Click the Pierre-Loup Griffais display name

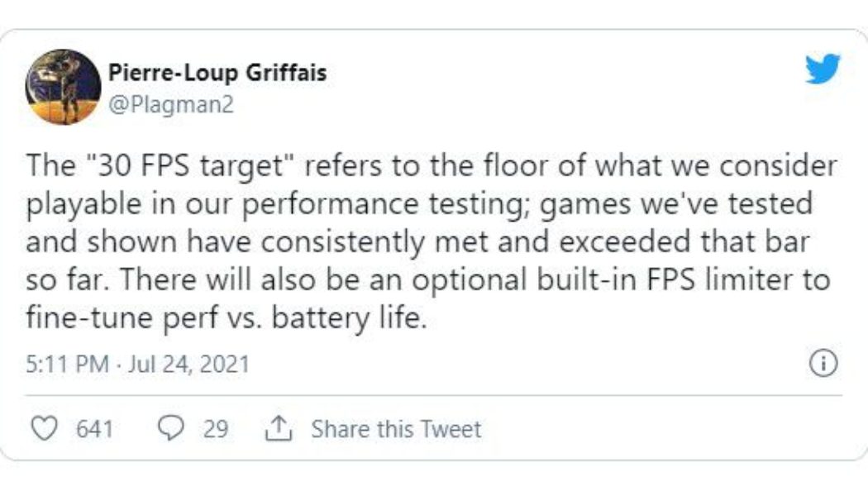tap(217, 73)
